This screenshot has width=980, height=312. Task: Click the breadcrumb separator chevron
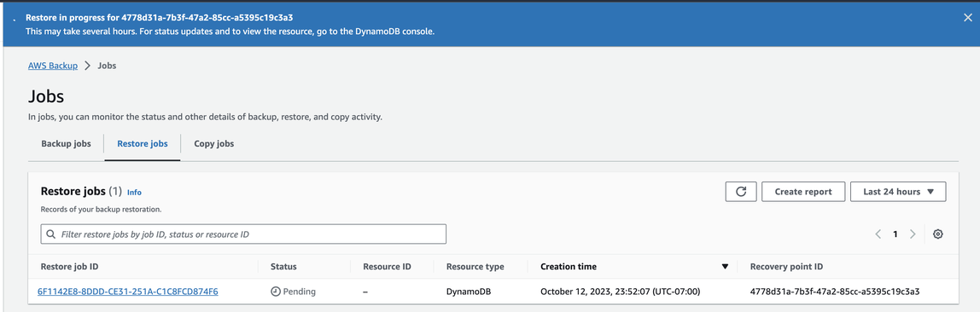tap(87, 66)
